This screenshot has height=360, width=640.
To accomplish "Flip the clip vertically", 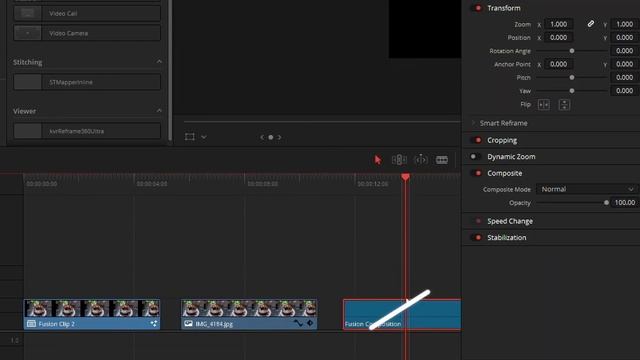I will pyautogui.click(x=564, y=105).
